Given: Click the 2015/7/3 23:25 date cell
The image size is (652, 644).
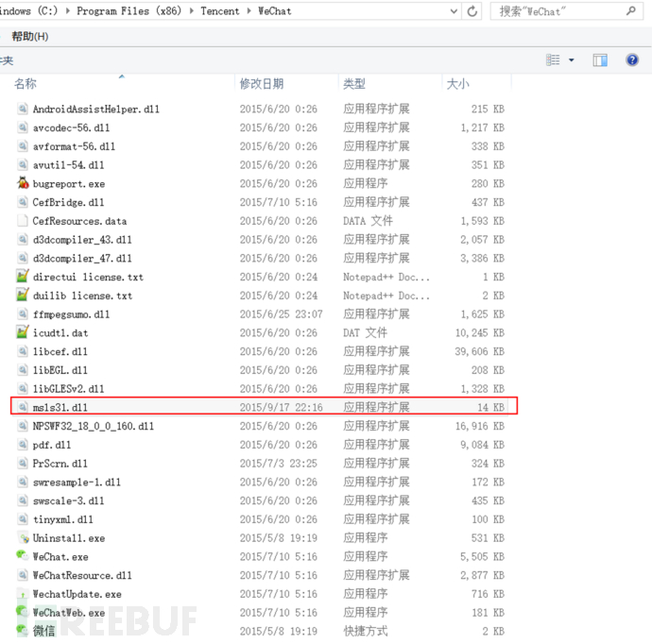Looking at the screenshot, I should pyautogui.click(x=278, y=464).
